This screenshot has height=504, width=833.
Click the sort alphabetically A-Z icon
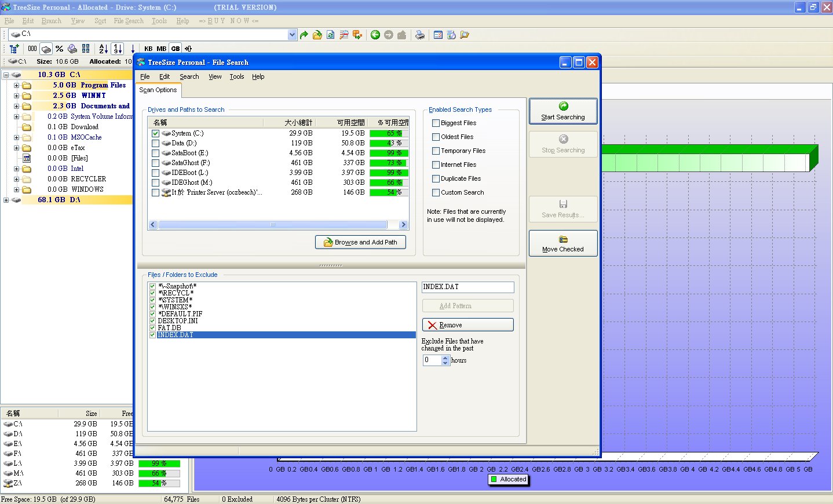(103, 49)
